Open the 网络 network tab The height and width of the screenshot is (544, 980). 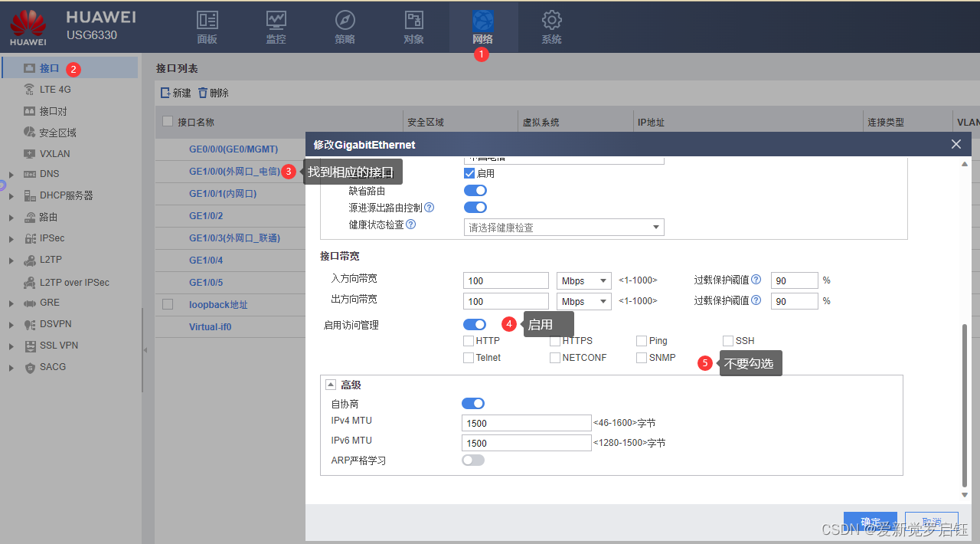[x=483, y=28]
